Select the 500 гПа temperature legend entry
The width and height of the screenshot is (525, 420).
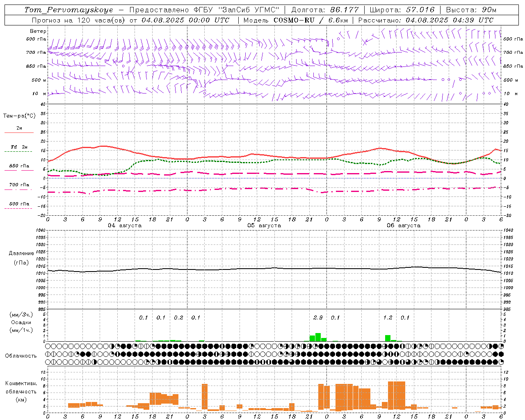(x=19, y=204)
